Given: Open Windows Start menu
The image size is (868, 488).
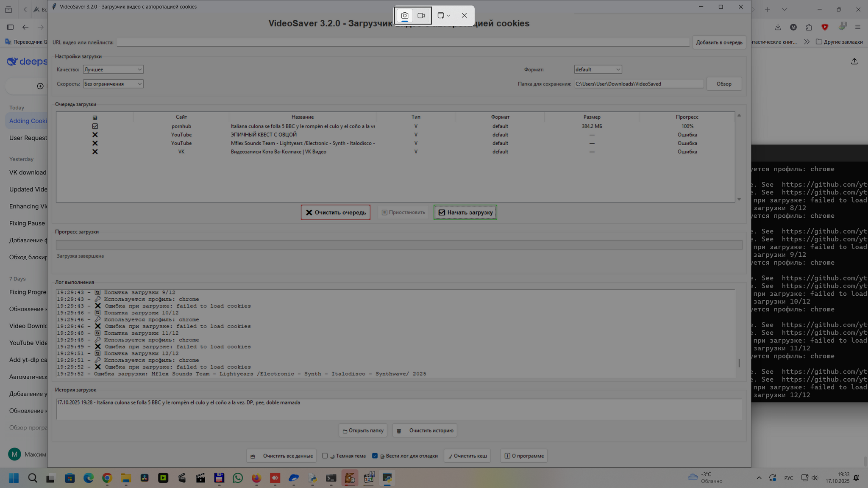Looking at the screenshot, I should (14, 478).
